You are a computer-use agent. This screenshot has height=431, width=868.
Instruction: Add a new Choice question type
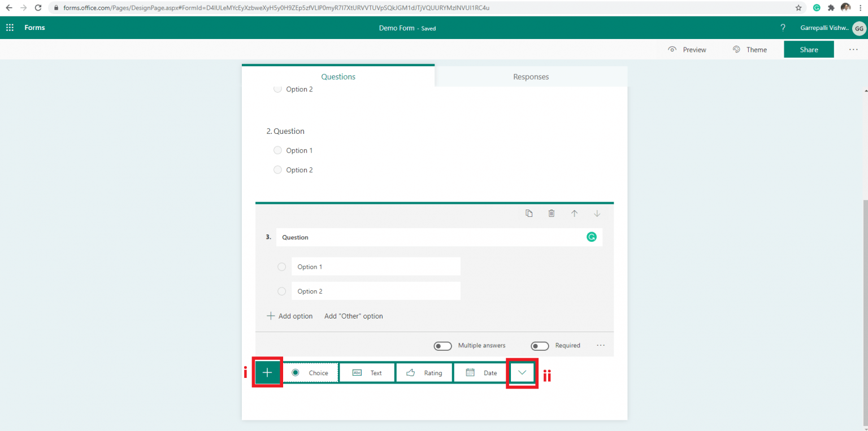(310, 372)
